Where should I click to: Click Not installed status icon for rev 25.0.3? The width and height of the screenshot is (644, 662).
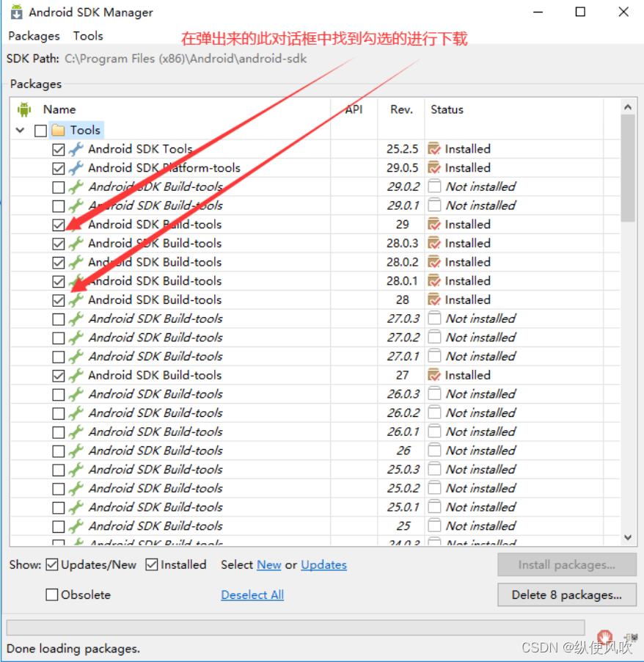click(x=434, y=469)
